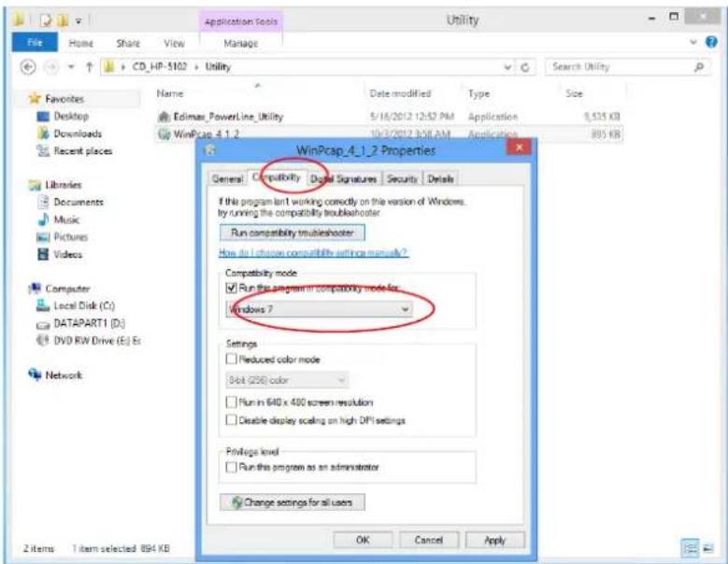The image size is (728, 564).
Task: Expand the ribbon chevron
Action: tap(693, 42)
